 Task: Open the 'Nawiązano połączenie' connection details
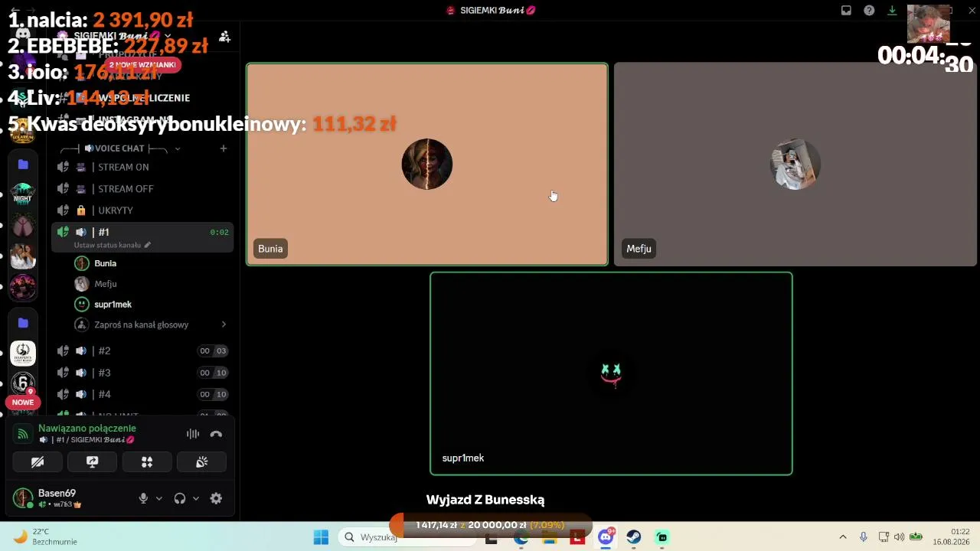pos(87,429)
